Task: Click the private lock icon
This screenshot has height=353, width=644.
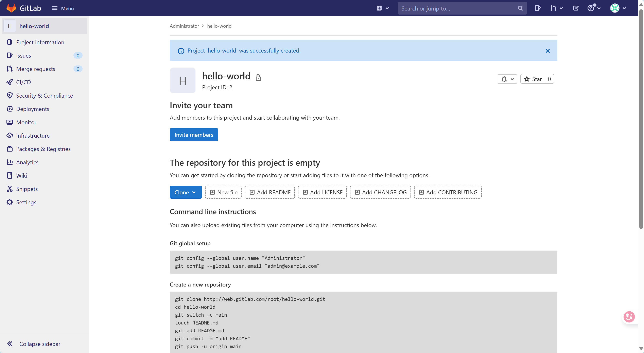Action: coord(258,77)
